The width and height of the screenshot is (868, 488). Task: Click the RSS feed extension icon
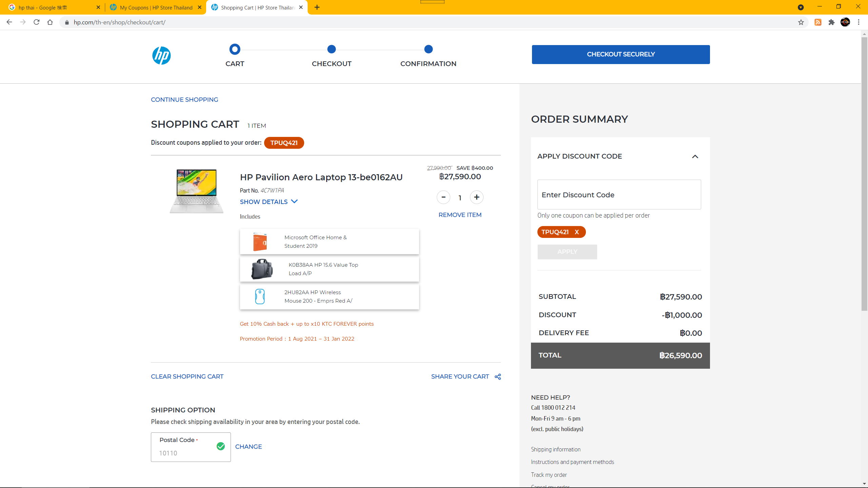click(818, 22)
